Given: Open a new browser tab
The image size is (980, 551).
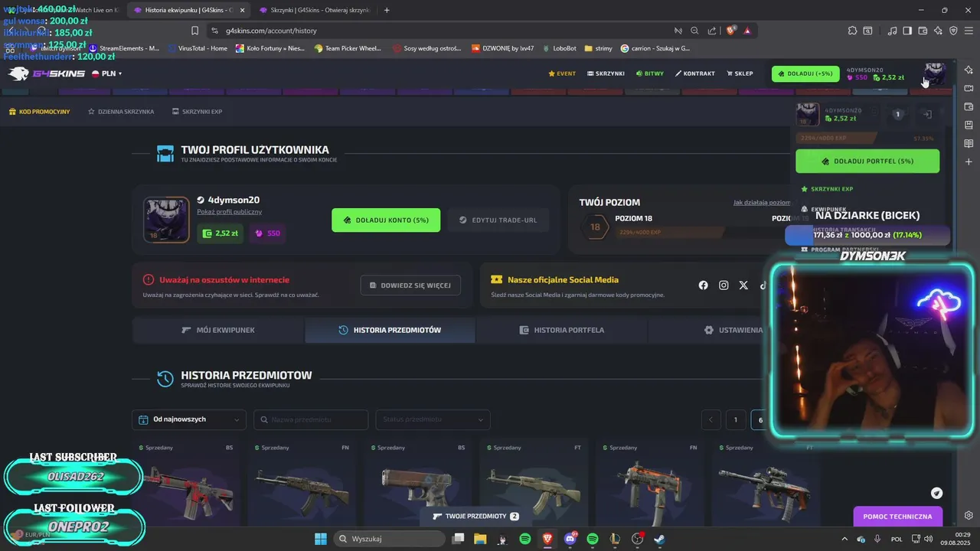Looking at the screenshot, I should coord(387,10).
